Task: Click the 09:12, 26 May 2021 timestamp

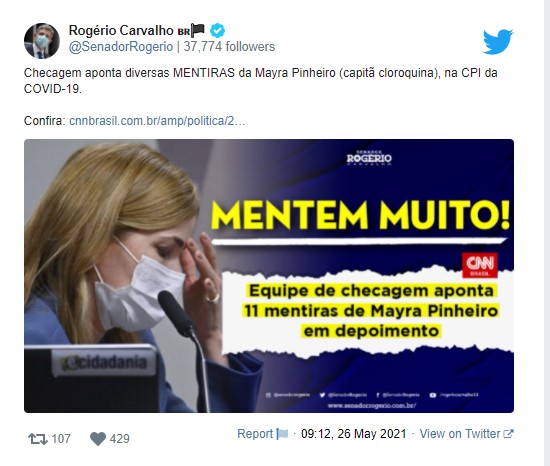Action: pos(354,434)
